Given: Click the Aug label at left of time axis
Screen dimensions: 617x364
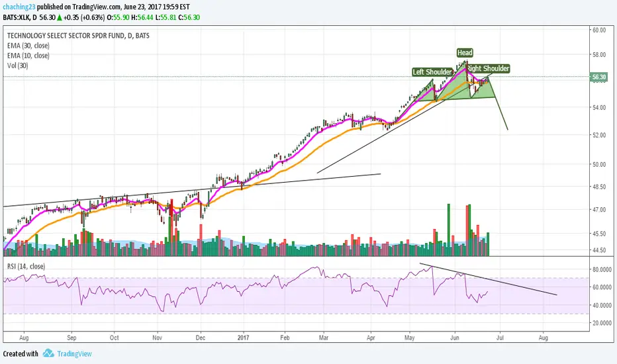Looking at the screenshot, I should (x=24, y=338).
